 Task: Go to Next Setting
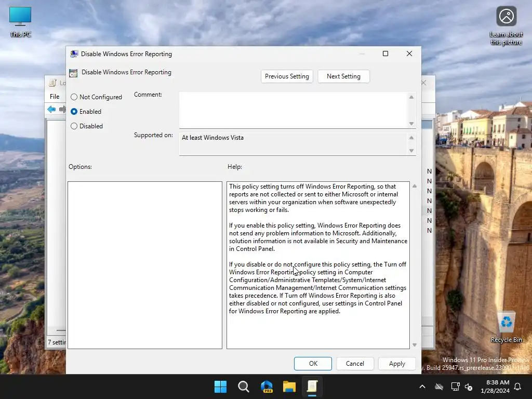tap(343, 76)
